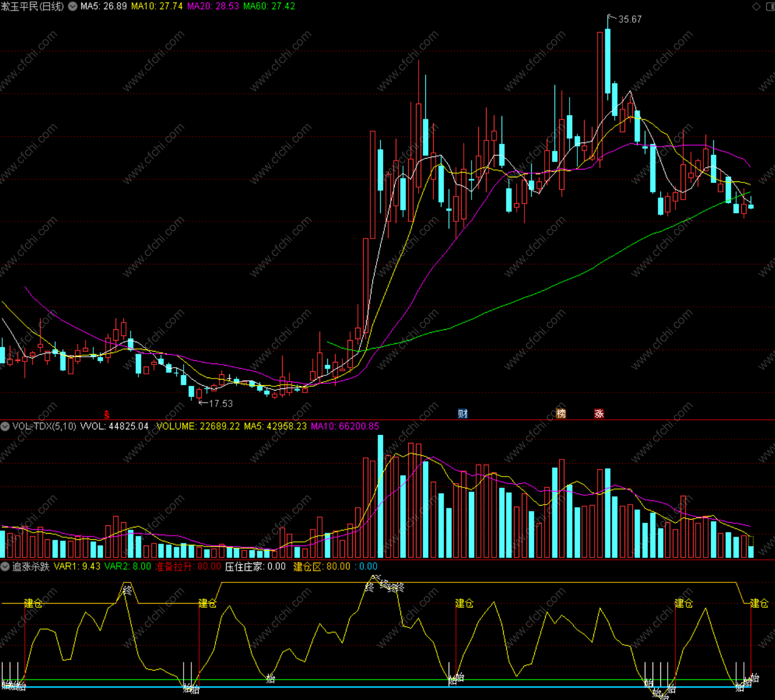
Task: Select the stock title 漱玉平民(日线)
Action: tap(32, 6)
